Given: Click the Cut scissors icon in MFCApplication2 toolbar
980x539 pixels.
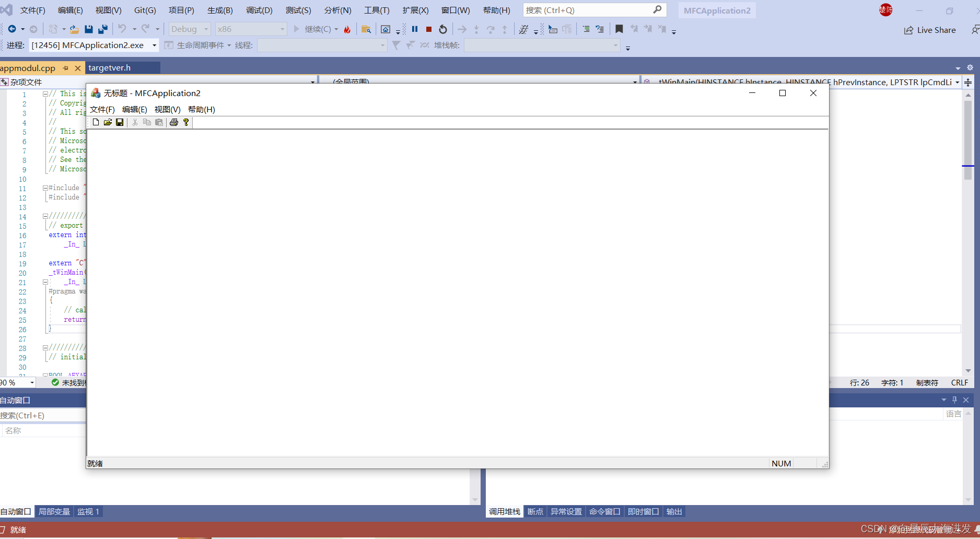Looking at the screenshot, I should coord(135,122).
